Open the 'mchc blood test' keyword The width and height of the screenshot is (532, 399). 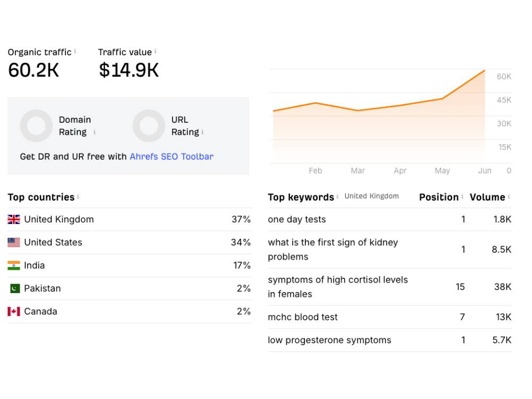pos(303,317)
